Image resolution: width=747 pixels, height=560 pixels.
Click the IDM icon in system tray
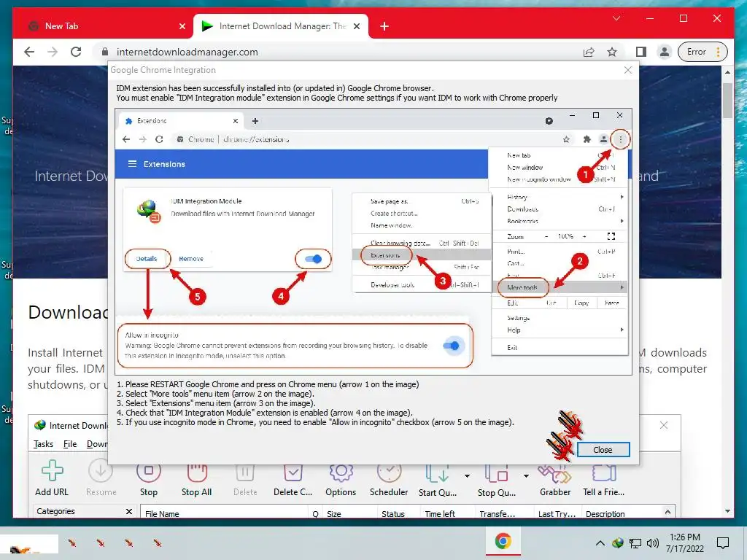618,542
